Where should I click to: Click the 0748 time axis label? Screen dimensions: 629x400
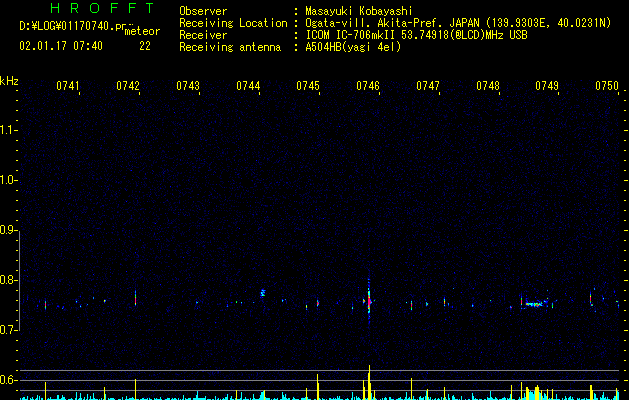pyautogui.click(x=488, y=86)
